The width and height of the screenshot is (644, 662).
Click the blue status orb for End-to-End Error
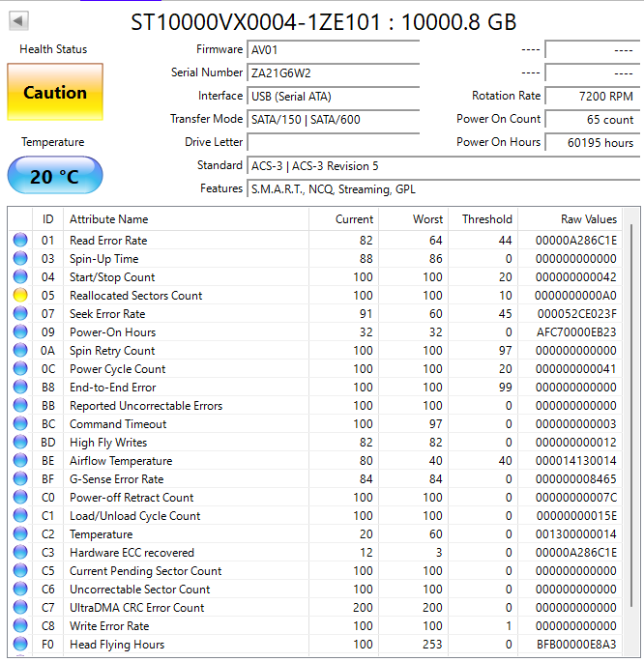coord(20,387)
